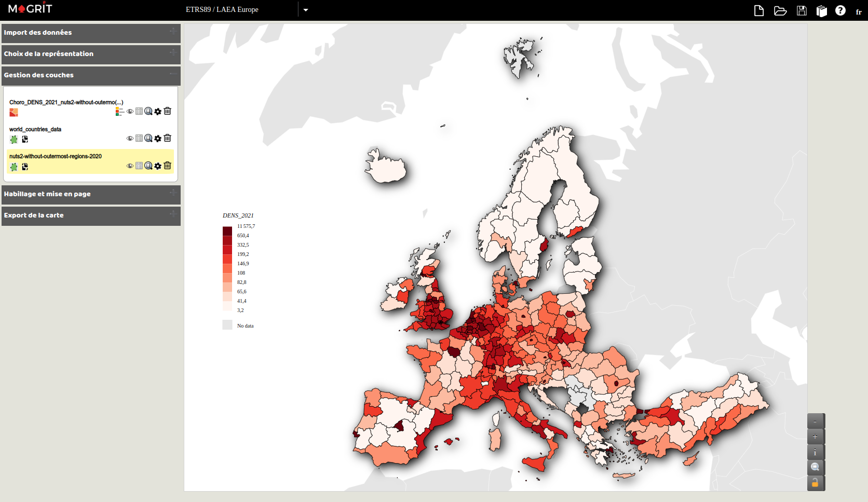This screenshot has height=502, width=868.
Task: Open the Choix de la représentation panel
Action: point(91,54)
